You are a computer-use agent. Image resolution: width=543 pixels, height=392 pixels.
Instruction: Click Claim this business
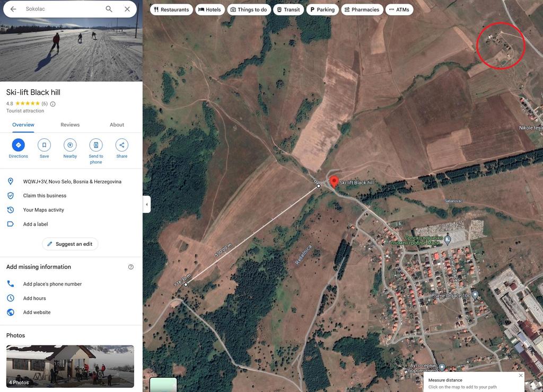pyautogui.click(x=45, y=195)
